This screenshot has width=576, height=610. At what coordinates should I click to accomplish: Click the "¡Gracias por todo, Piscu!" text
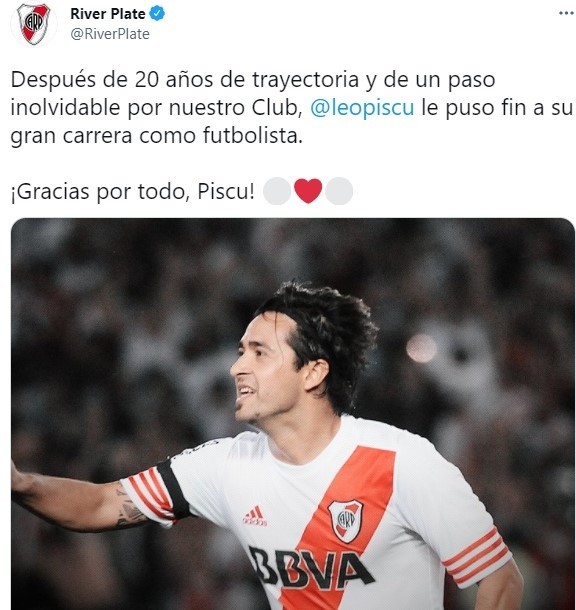coord(133,191)
